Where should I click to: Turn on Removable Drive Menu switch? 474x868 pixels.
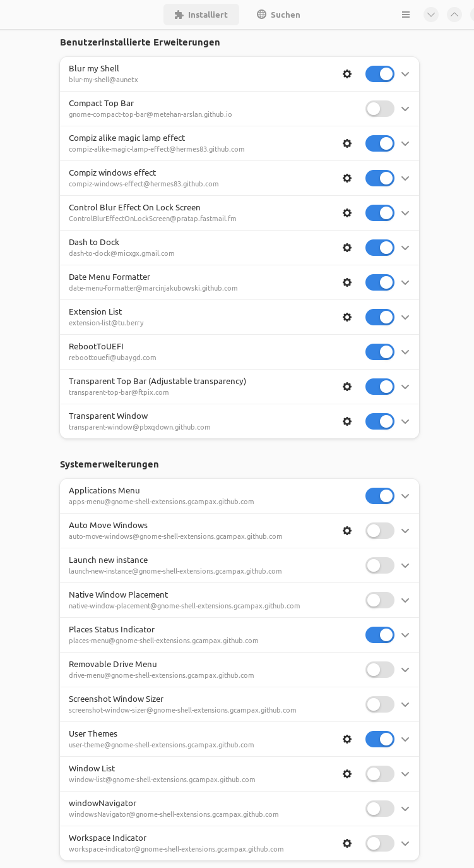379,670
